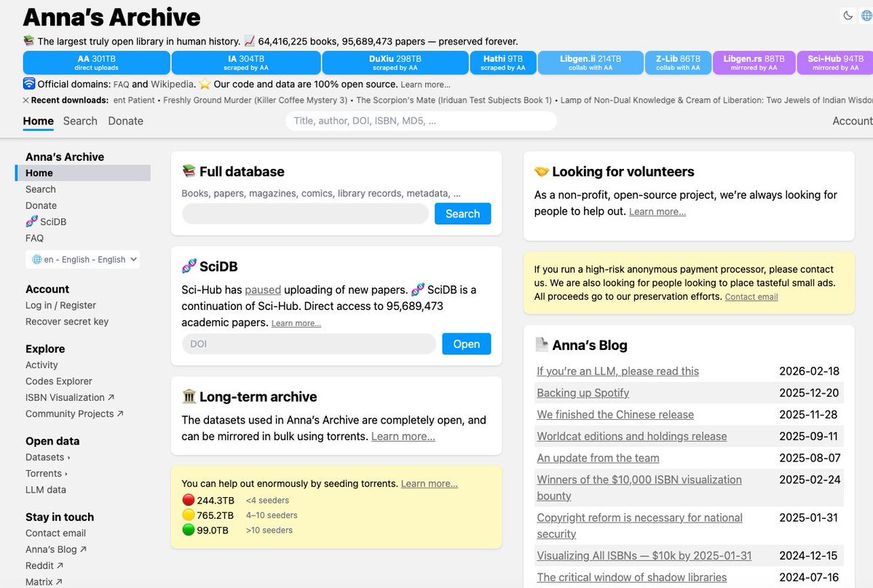Viewport: 873px width, 588px height.
Task: Open FAQ in the left sidebar
Action: click(34, 238)
